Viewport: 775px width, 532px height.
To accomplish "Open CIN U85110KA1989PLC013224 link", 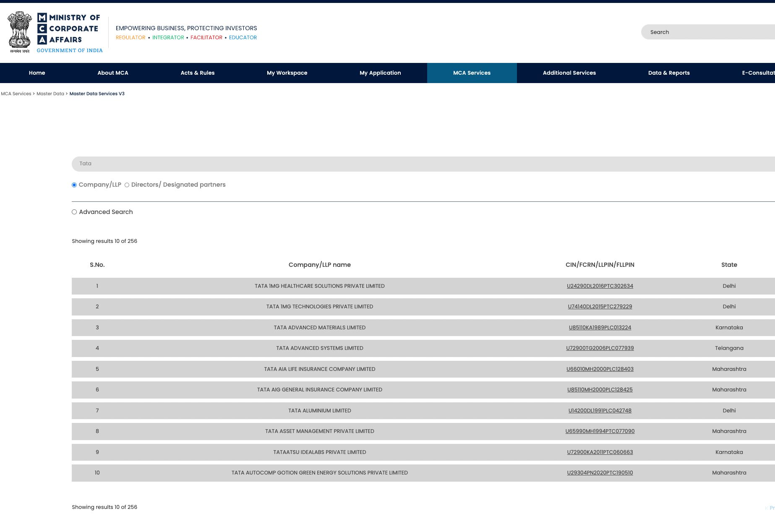I will [x=600, y=328].
